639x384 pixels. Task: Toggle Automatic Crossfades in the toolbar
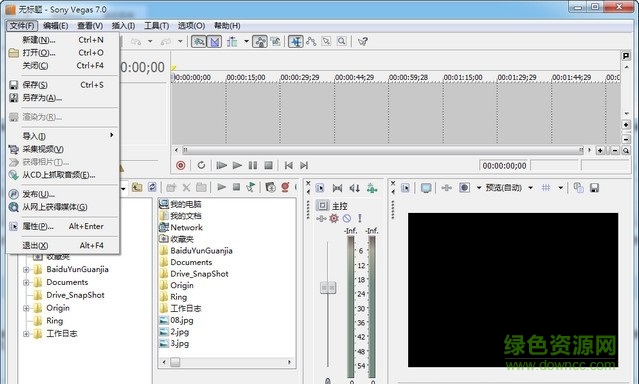214,42
